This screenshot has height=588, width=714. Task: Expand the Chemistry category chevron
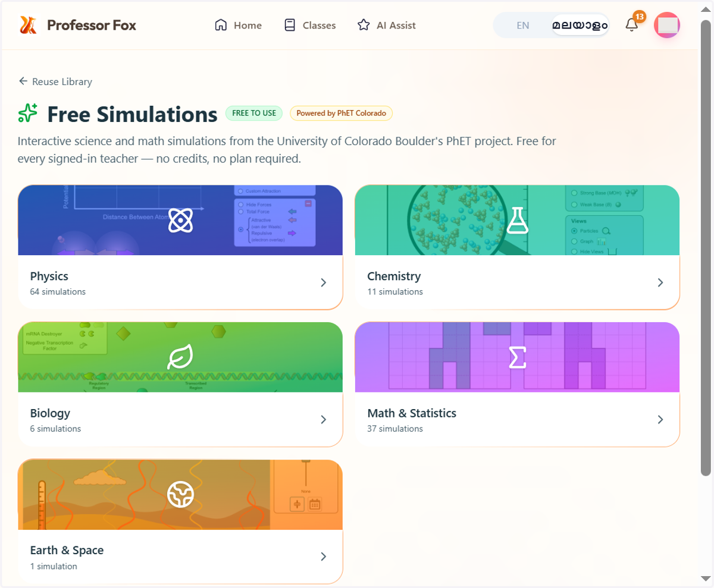tap(660, 282)
